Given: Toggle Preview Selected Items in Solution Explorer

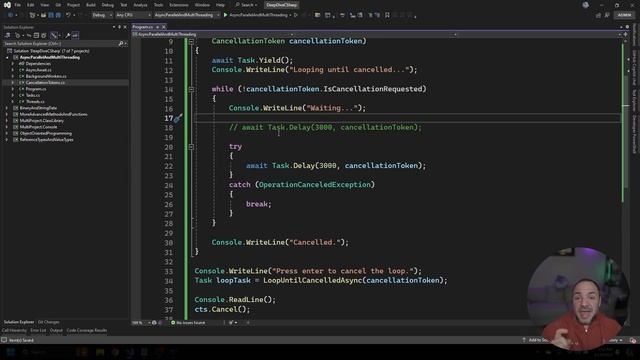Looking at the screenshot, I should pyautogui.click(x=75, y=36).
